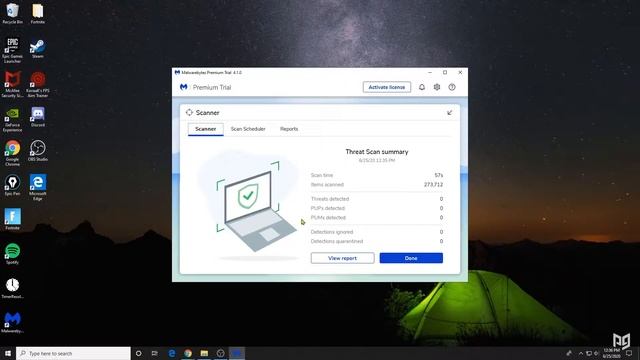Click the laptop shield scan illustration
This screenshot has height=360, width=640.
249,205
